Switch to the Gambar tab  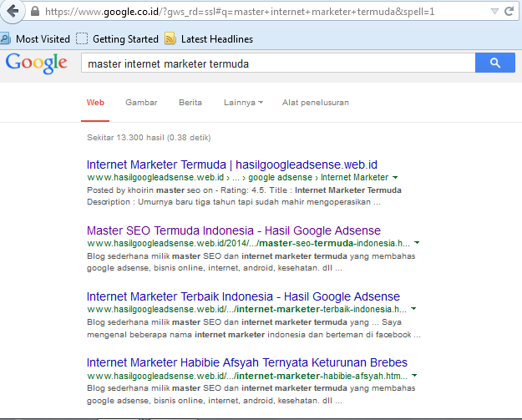click(x=141, y=103)
